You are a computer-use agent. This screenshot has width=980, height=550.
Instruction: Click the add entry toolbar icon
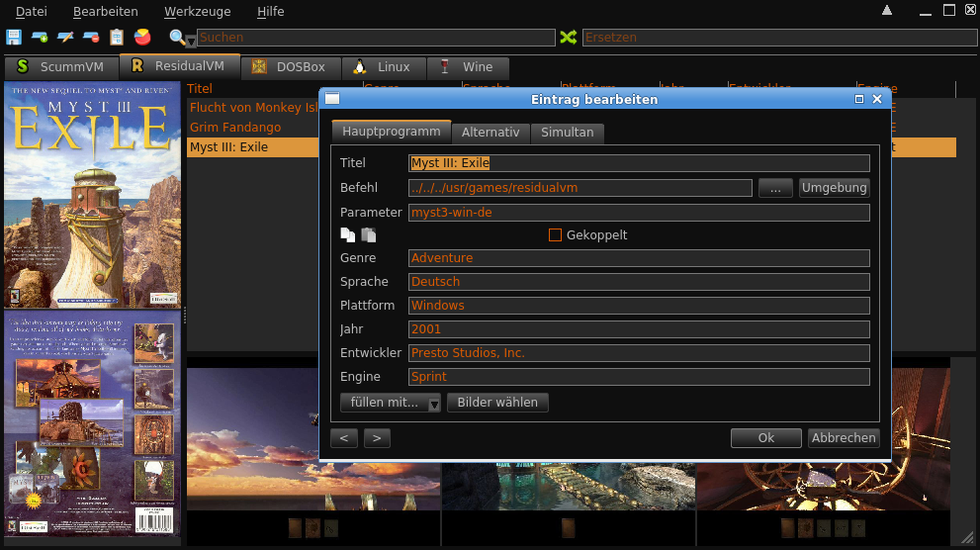(x=40, y=37)
